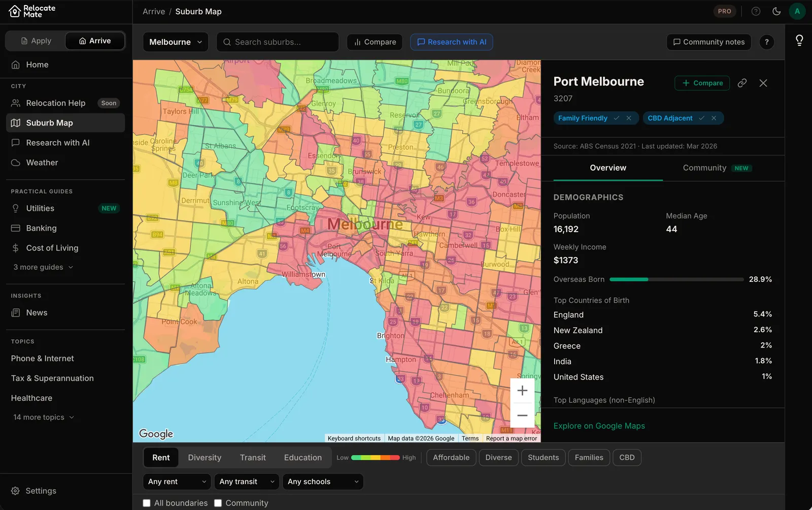Confirm the Family Friendly tag checkmark
812x510 pixels.
pos(616,118)
